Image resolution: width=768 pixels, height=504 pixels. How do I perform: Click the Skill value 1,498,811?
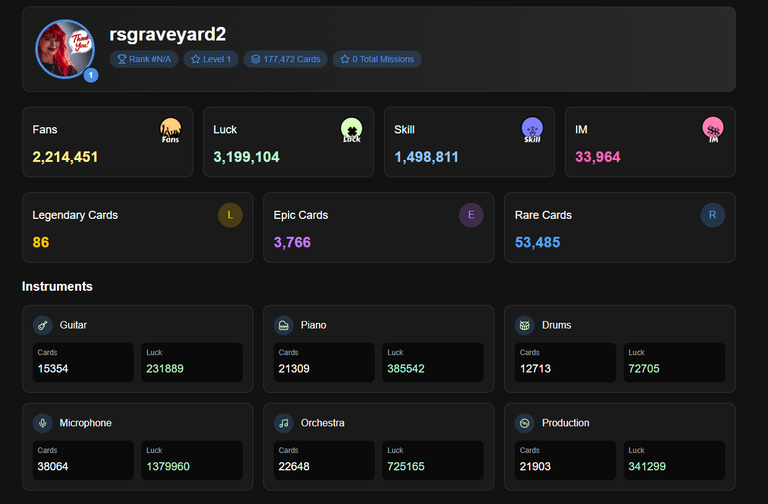coord(427,157)
